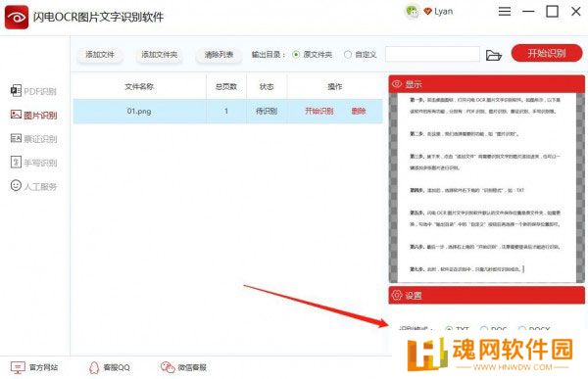This screenshot has height=379, width=588.
Task: Click the Lyan username
Action: click(x=443, y=12)
